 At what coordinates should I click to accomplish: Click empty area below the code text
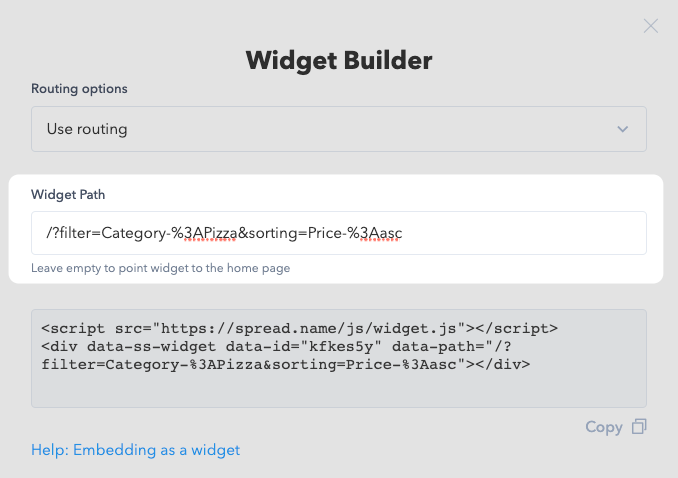339,389
